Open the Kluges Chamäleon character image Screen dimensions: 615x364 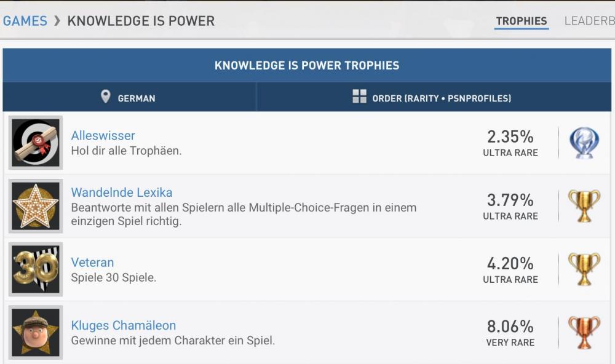pos(36,333)
